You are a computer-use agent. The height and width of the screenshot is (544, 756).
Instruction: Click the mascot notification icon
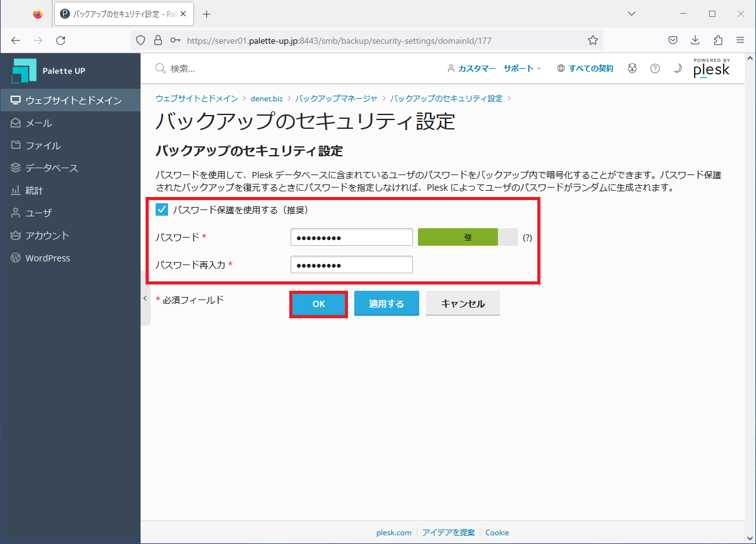pyautogui.click(x=633, y=69)
